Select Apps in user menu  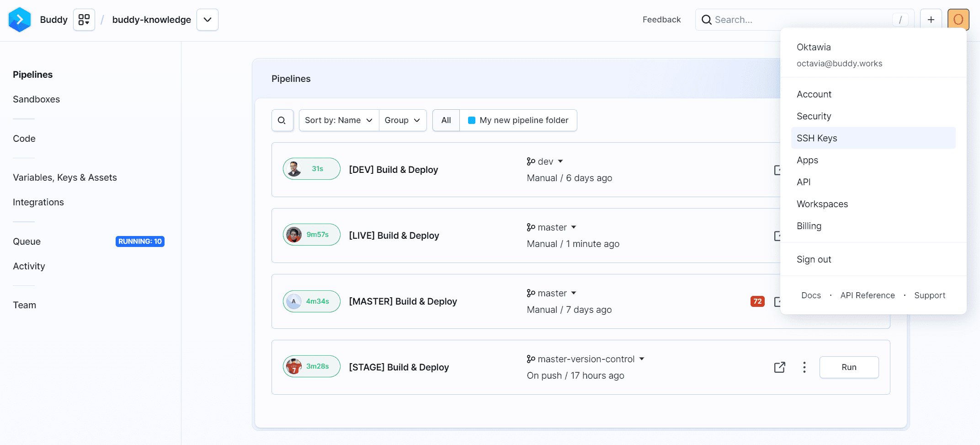point(873,160)
